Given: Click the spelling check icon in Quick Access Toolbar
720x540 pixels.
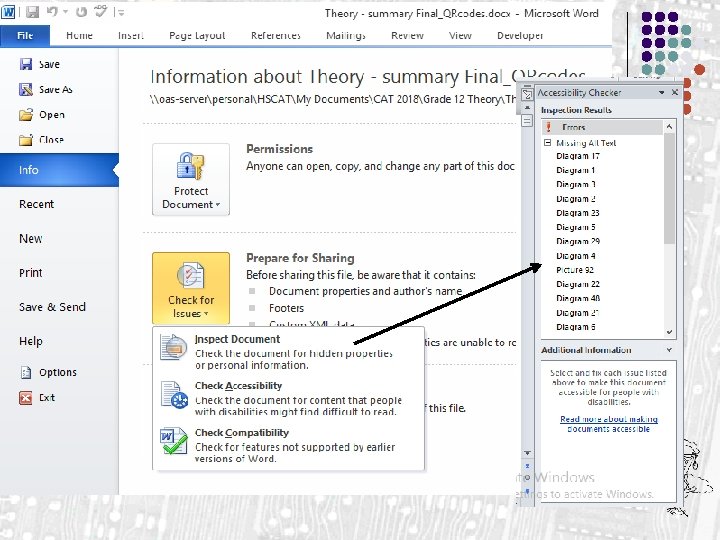Looking at the screenshot, I should [100, 11].
